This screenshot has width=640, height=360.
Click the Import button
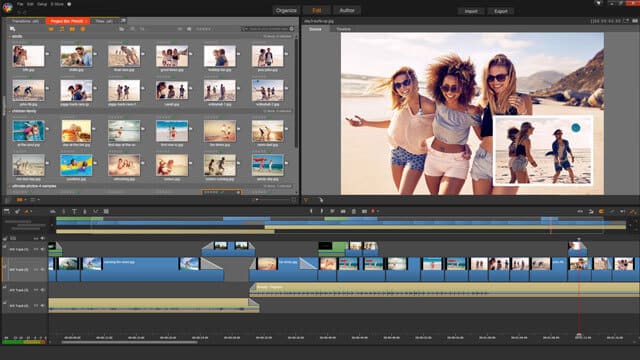coord(471,11)
